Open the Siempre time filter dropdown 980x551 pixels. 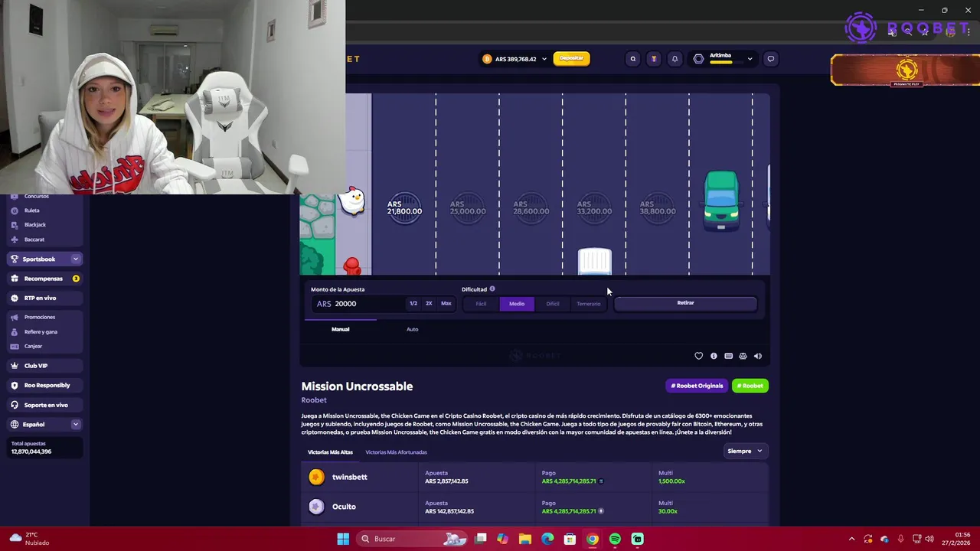[x=745, y=452]
